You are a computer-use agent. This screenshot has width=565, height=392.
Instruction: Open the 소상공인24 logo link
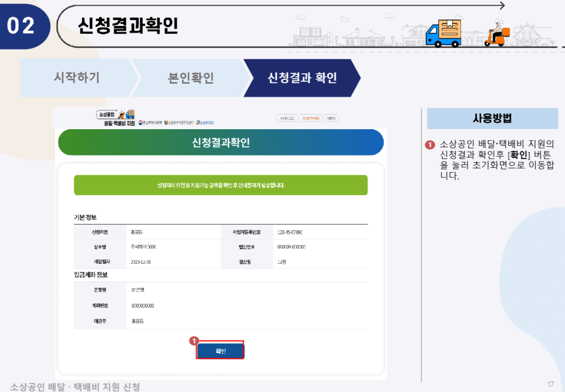point(205,123)
